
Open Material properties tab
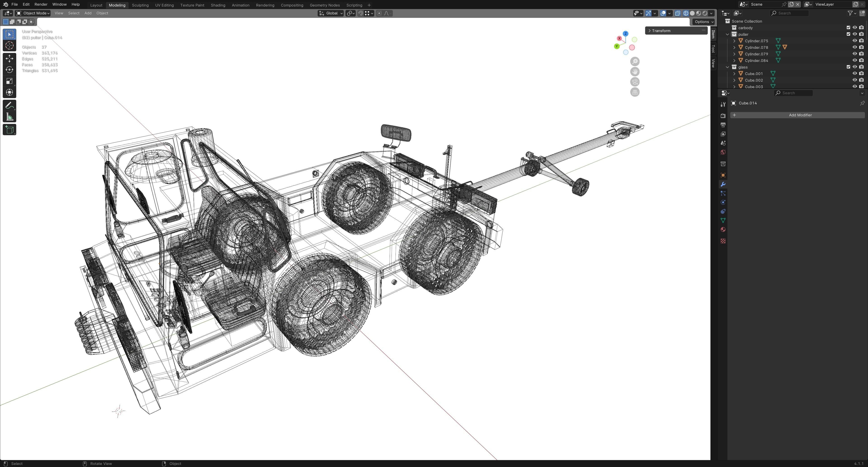pyautogui.click(x=723, y=229)
